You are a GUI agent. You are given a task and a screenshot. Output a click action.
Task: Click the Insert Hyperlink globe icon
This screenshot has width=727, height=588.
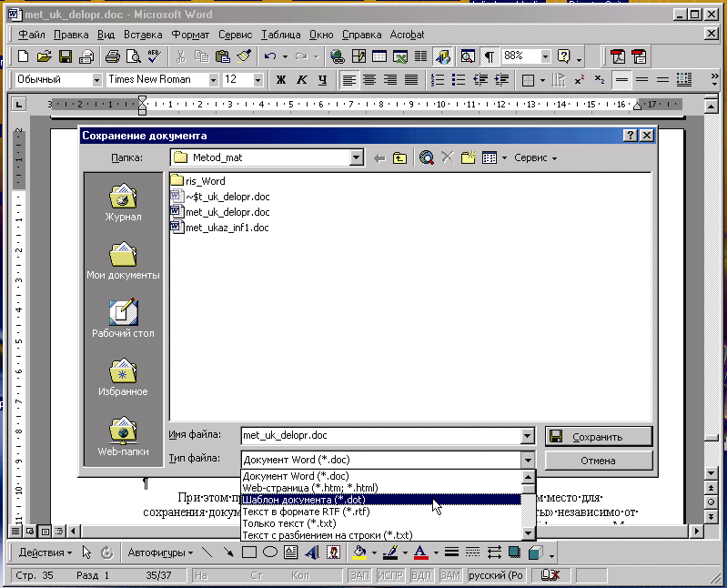point(338,56)
